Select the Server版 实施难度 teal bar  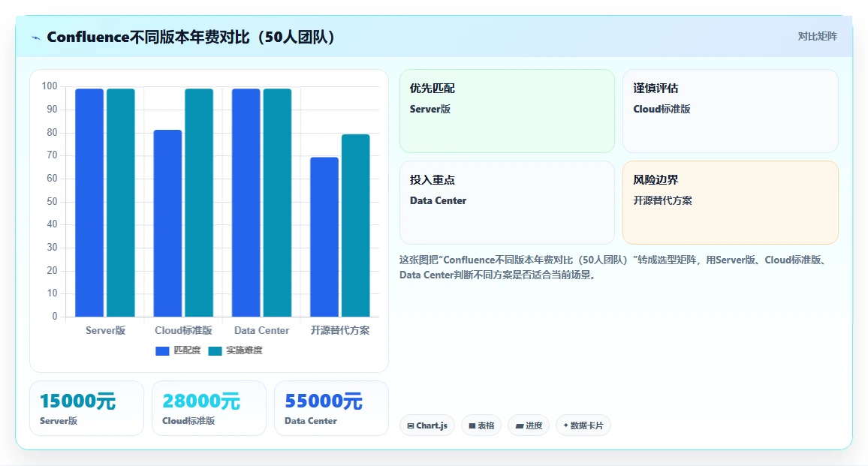pyautogui.click(x=121, y=203)
